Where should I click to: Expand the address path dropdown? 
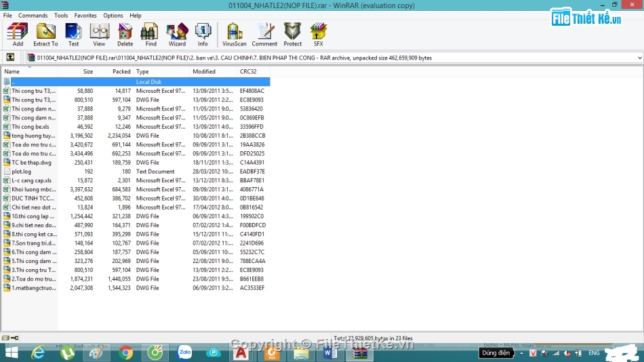tap(639, 58)
